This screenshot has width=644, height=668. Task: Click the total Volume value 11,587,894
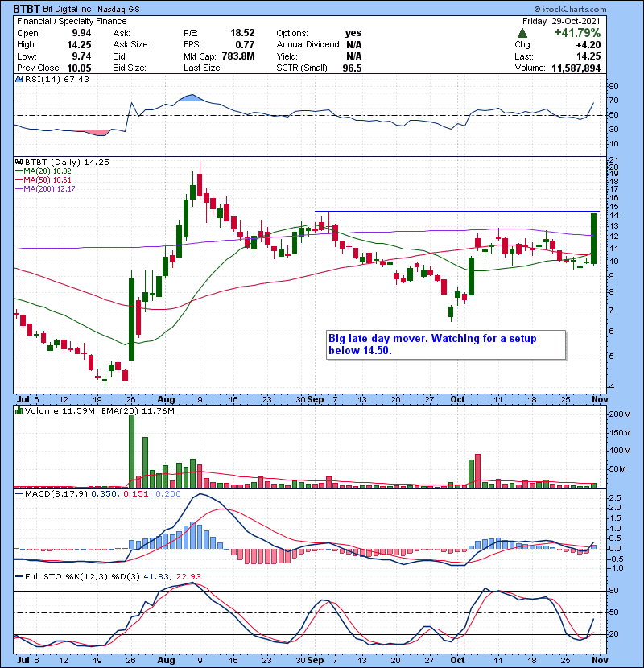(576, 68)
